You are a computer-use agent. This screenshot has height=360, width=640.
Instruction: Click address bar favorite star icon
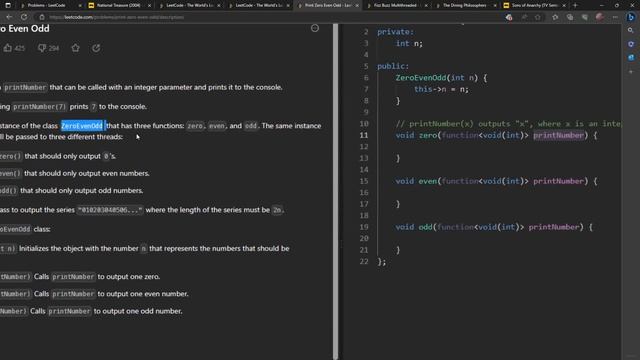[x=538, y=17]
